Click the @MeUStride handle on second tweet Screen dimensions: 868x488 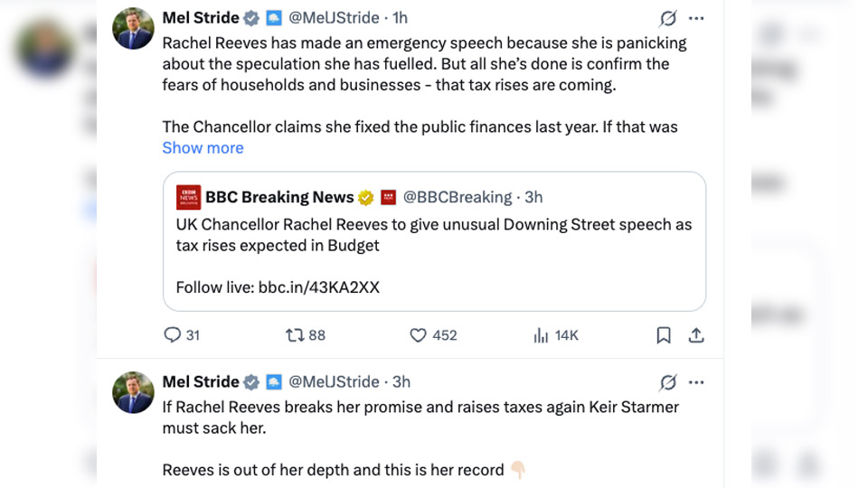click(334, 382)
